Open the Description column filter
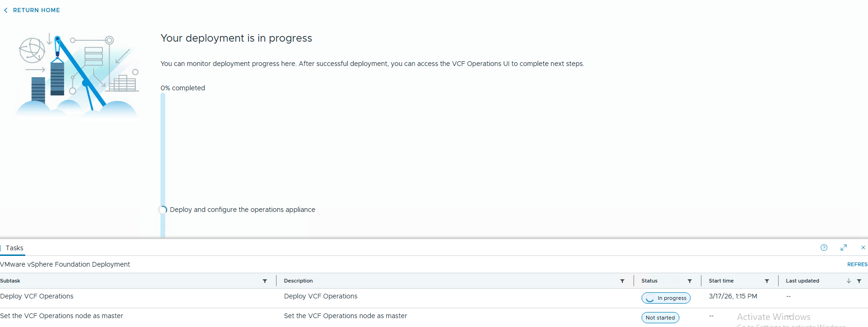This screenshot has width=868, height=327. 622,281
